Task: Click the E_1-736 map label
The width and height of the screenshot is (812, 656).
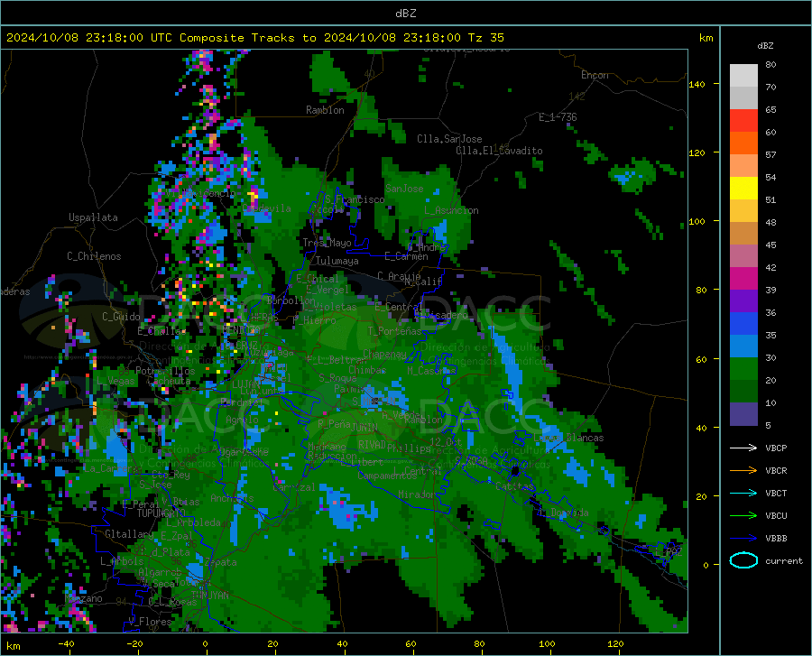Action: (x=558, y=117)
